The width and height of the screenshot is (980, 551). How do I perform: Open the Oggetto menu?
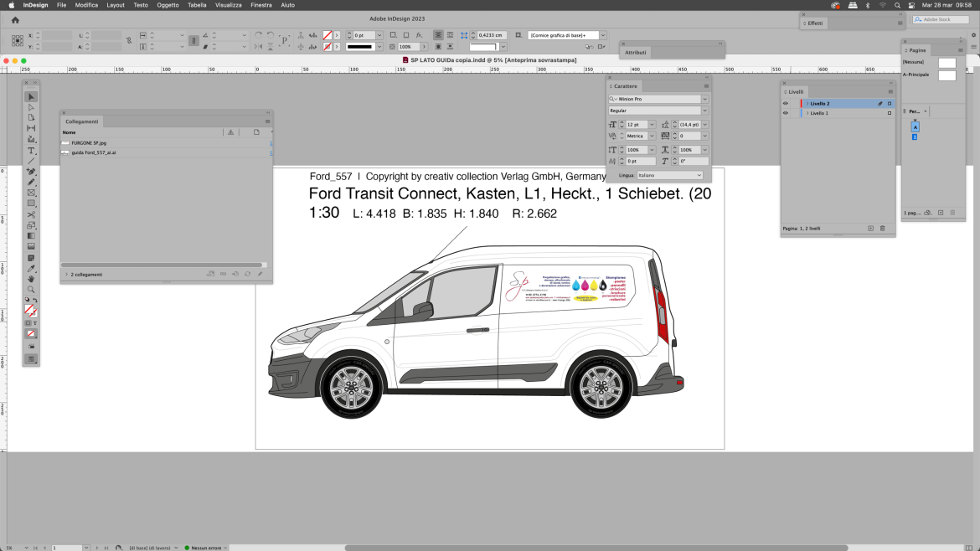[x=168, y=5]
